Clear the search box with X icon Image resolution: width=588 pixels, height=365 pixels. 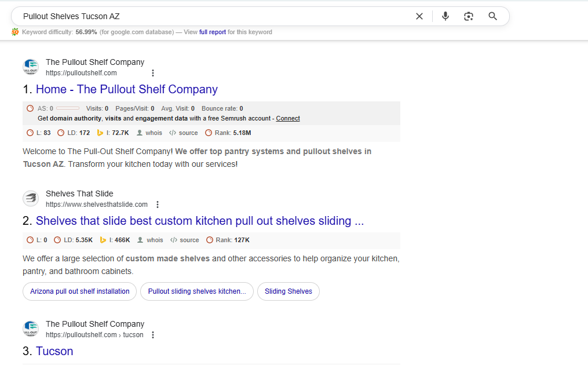419,16
